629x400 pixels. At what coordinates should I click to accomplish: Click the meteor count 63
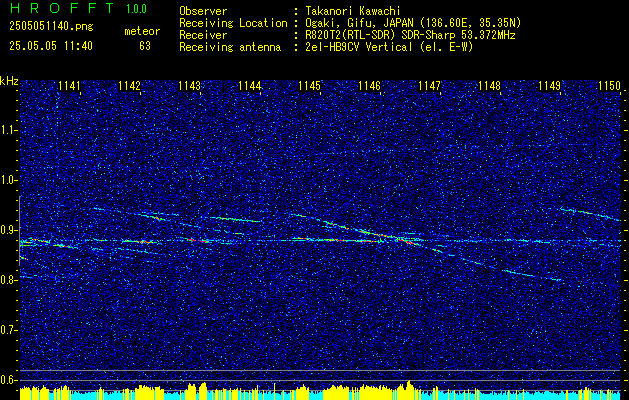point(145,46)
